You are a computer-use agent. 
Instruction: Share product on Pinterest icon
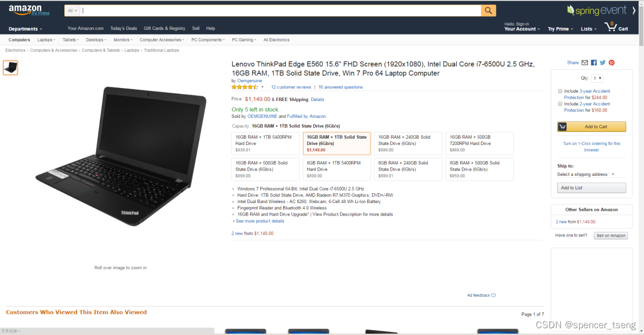click(x=612, y=63)
